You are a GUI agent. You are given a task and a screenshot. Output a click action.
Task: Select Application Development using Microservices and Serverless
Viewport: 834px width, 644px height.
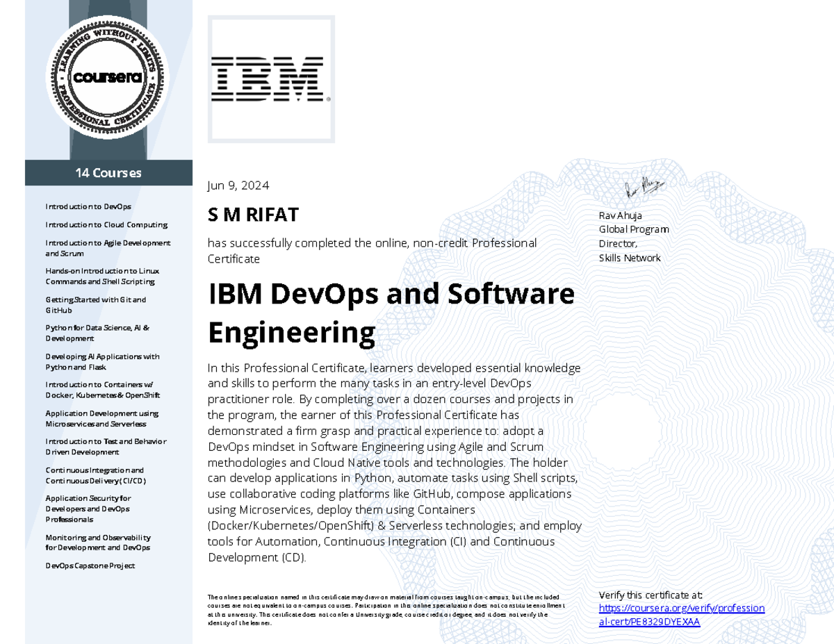101,418
